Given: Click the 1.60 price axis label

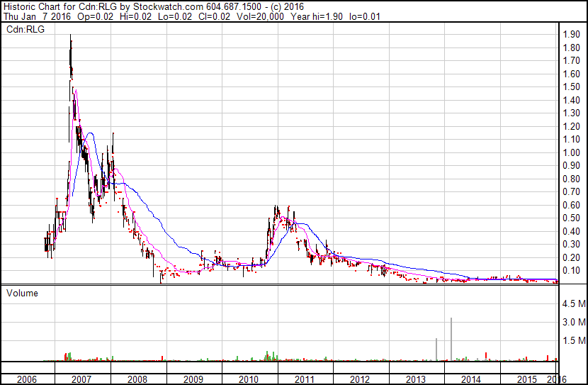Looking at the screenshot, I should tap(572, 74).
